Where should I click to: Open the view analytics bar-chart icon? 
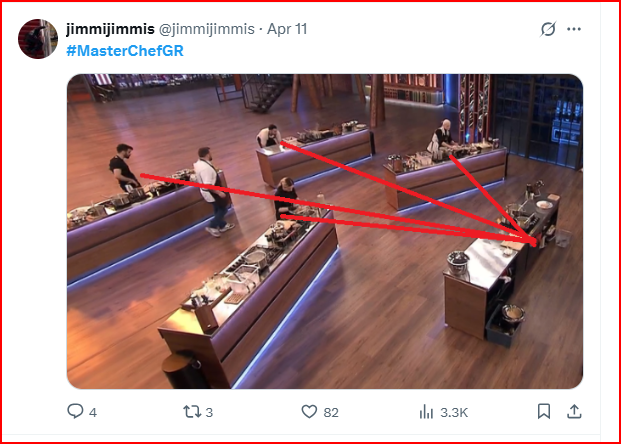coord(426,412)
